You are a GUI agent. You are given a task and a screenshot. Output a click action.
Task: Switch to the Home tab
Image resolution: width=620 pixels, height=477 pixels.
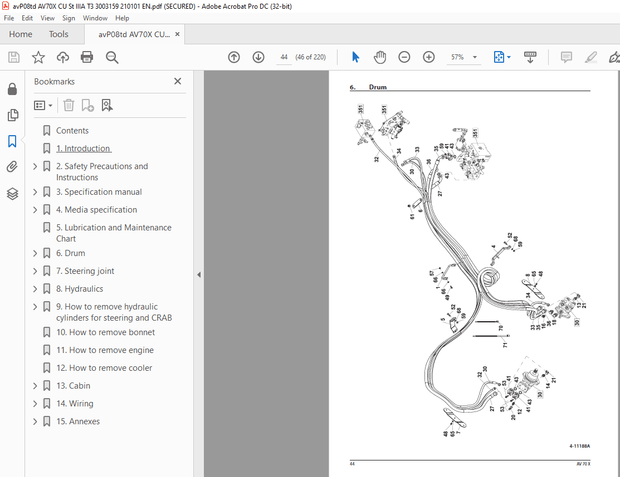click(21, 34)
